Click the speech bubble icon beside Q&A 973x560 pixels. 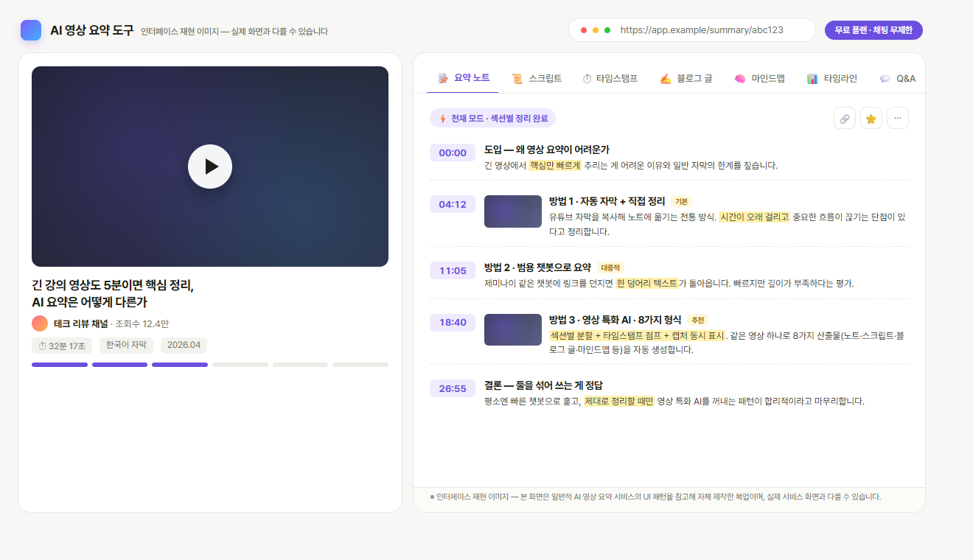(x=885, y=77)
